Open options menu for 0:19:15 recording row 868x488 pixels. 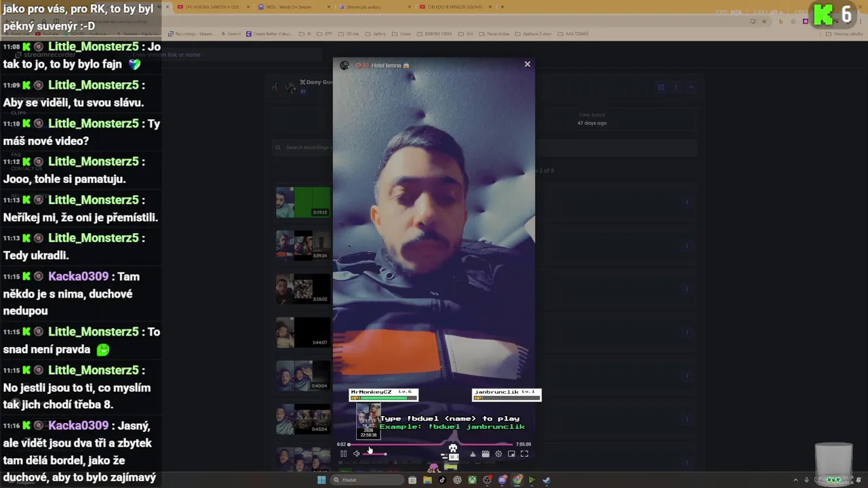[686, 202]
